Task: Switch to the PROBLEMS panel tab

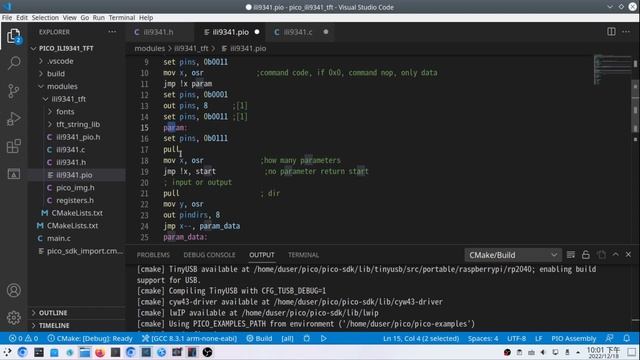Action: 153,255
